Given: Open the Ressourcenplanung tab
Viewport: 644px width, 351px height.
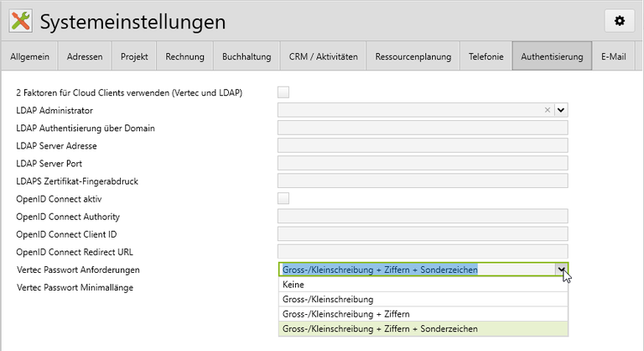Looking at the screenshot, I should 413,56.
